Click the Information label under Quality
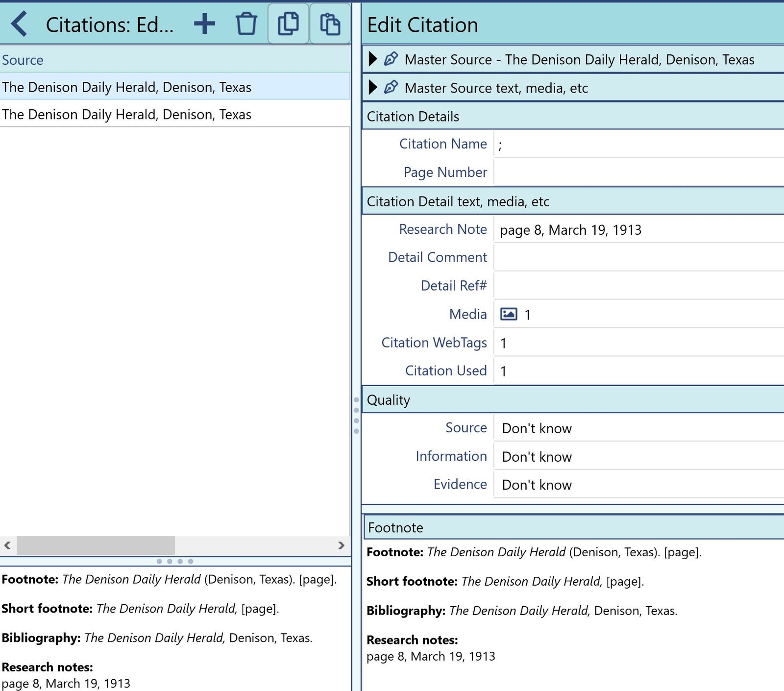Viewport: 784px width, 691px height. pyautogui.click(x=451, y=456)
